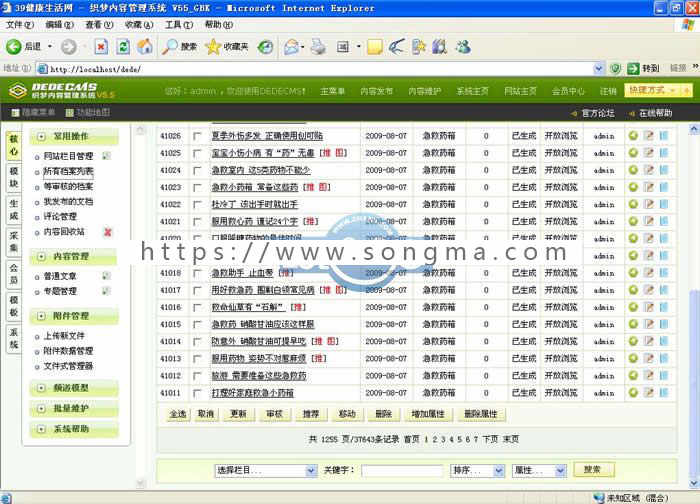
Task: Open the 收藏 menu
Action: (139, 25)
